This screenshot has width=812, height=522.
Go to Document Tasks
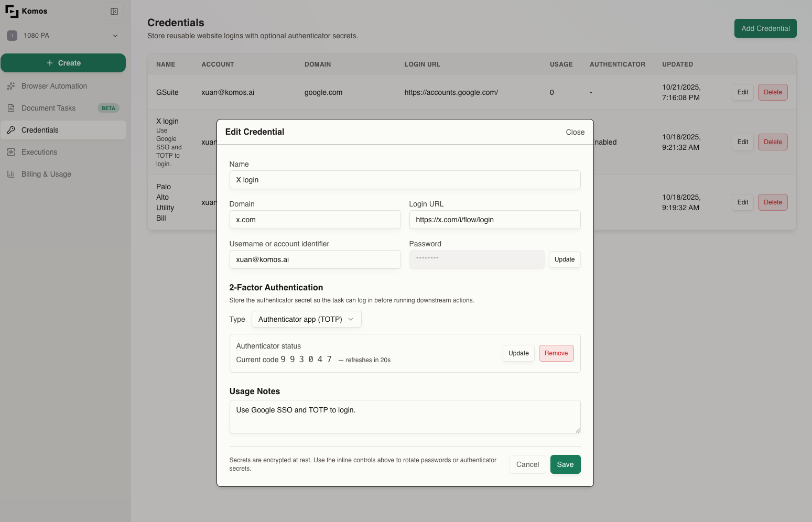(63, 108)
